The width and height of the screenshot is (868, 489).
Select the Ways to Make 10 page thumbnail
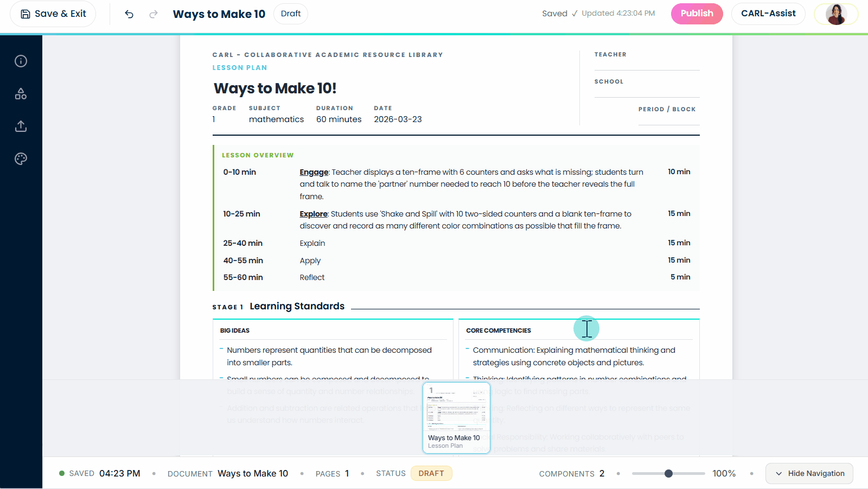(456, 417)
